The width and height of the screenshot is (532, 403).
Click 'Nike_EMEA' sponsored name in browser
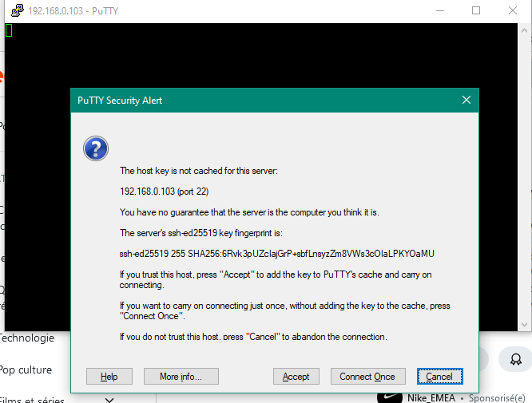pyautogui.click(x=431, y=398)
